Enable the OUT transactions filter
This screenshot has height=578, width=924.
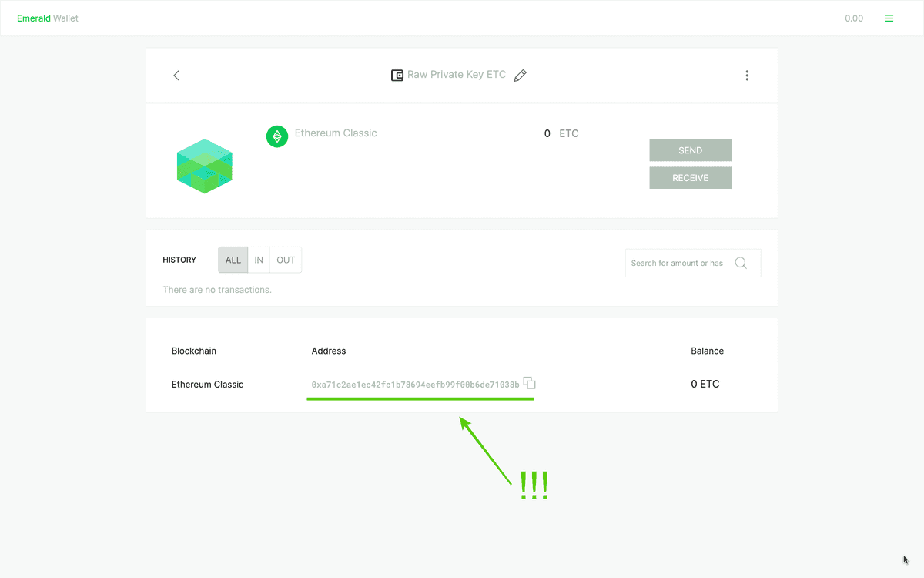pyautogui.click(x=285, y=260)
